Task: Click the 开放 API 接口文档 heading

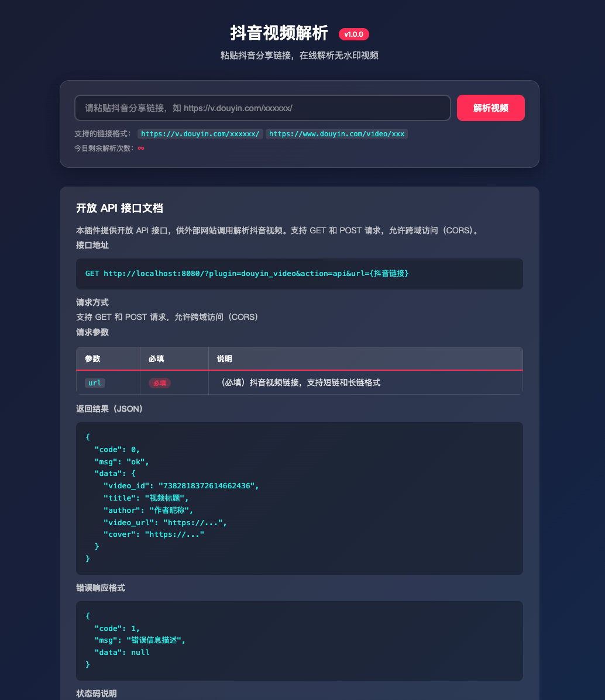Action: [x=119, y=208]
